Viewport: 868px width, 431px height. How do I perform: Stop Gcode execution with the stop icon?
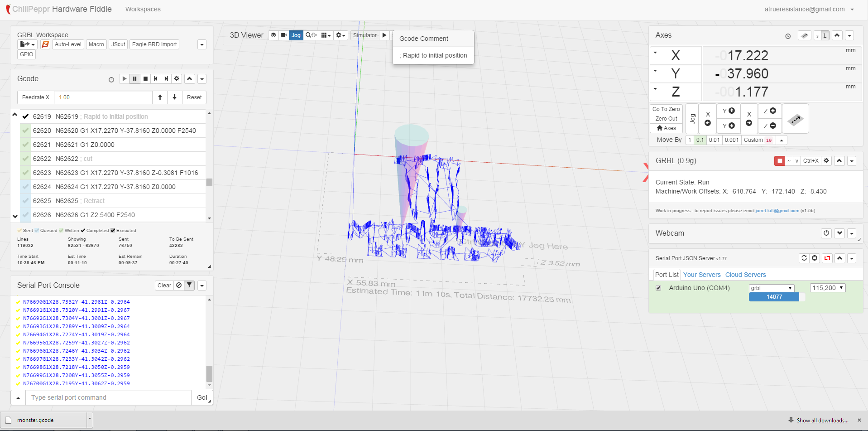[x=145, y=79]
